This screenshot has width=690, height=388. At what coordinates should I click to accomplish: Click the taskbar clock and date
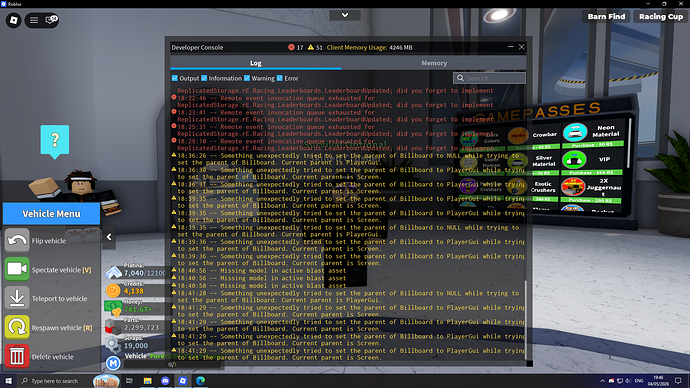[x=658, y=381]
